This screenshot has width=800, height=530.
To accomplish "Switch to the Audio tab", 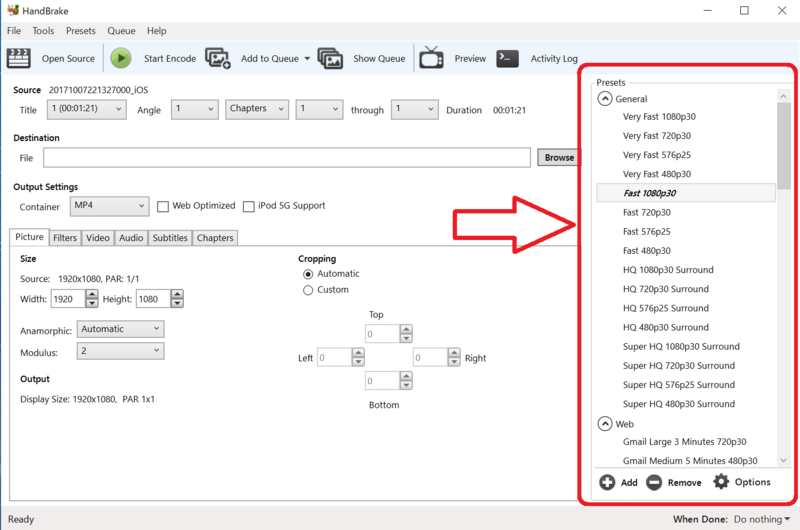I will click(131, 238).
